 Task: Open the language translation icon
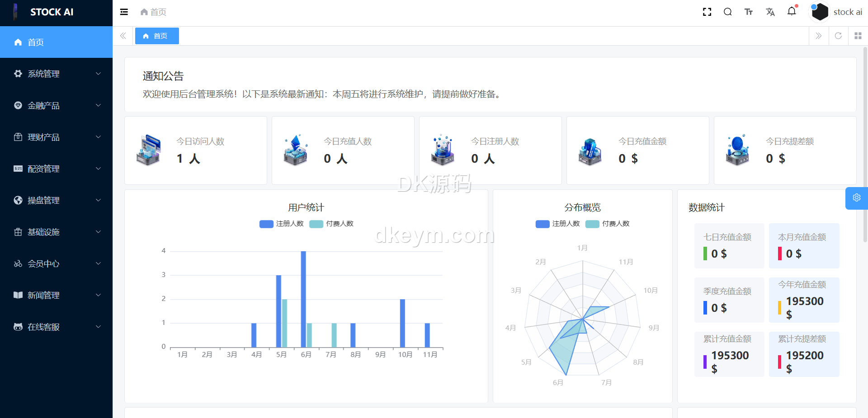[770, 12]
